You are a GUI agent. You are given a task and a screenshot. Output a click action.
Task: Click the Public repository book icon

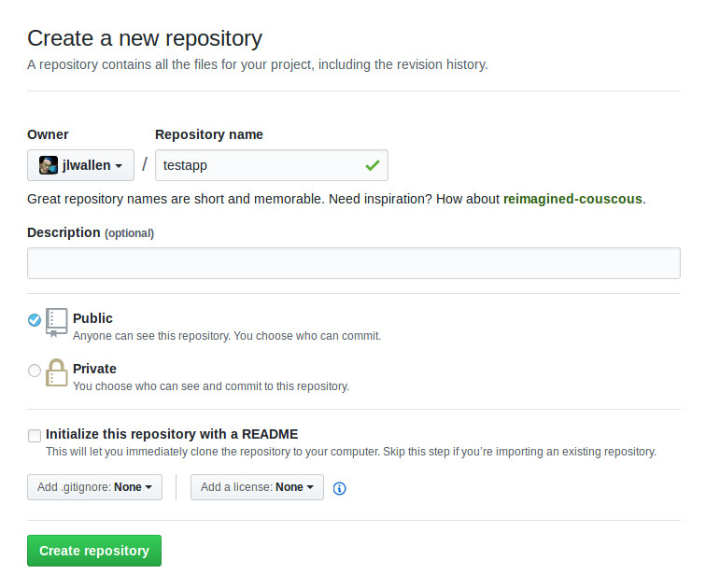[57, 322]
